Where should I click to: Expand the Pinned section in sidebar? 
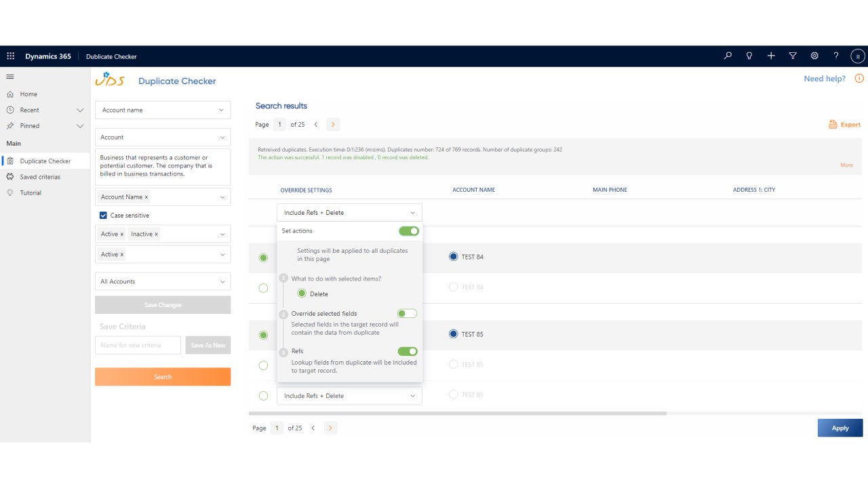click(x=80, y=126)
